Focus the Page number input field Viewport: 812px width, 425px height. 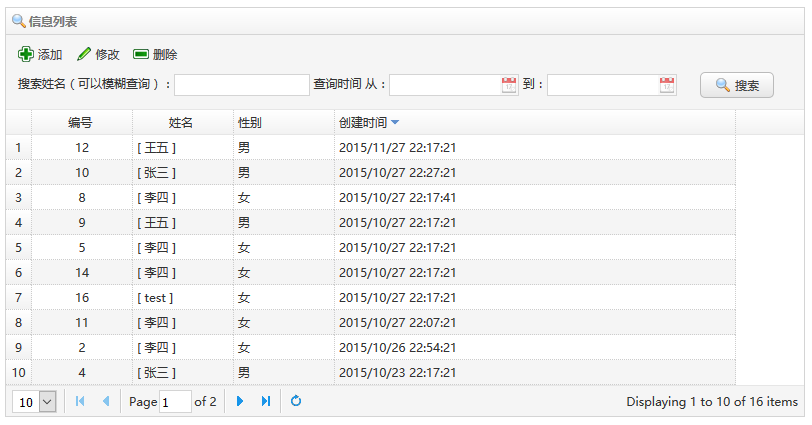coord(176,402)
